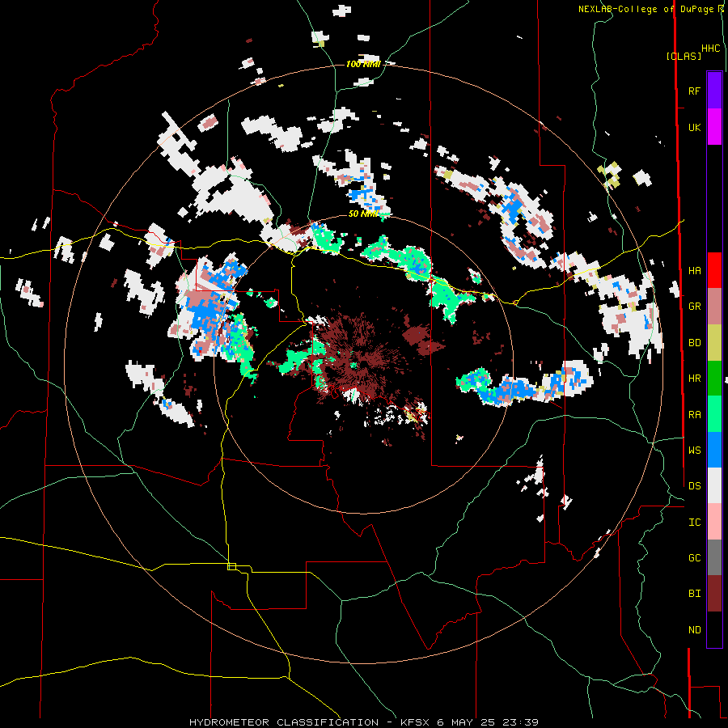
Task: Click the BI legend label
Action: [x=694, y=594]
